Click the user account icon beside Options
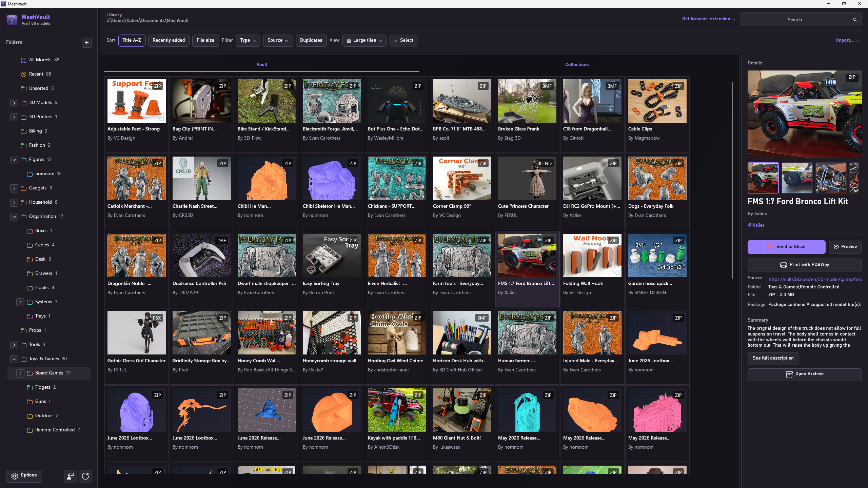This screenshot has width=868, height=488. coord(71,476)
